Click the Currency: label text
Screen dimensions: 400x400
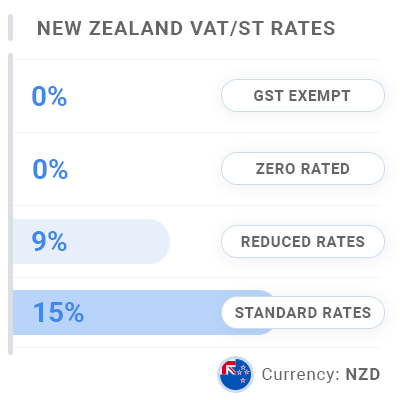click(300, 374)
